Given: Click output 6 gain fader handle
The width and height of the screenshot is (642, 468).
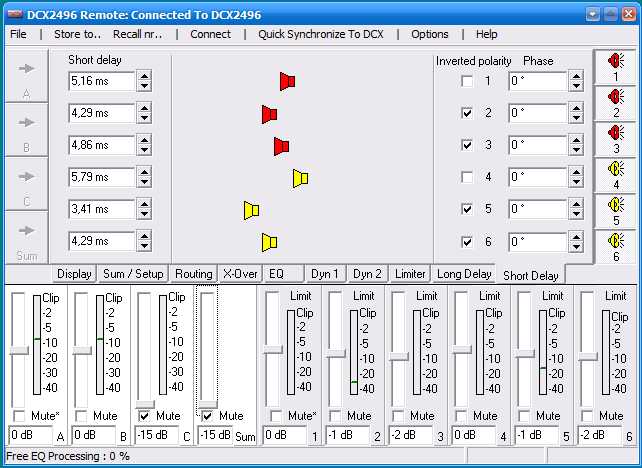Looking at the screenshot, I should (588, 357).
